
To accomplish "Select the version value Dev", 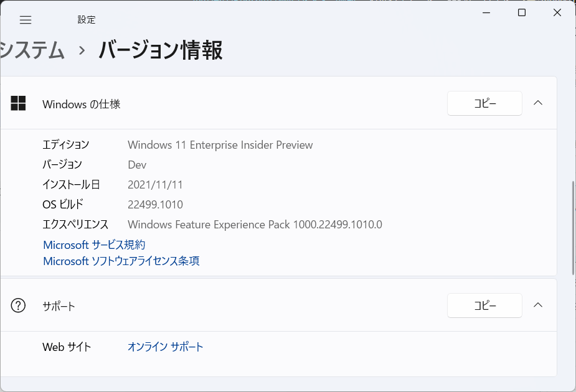I will click(x=137, y=165).
